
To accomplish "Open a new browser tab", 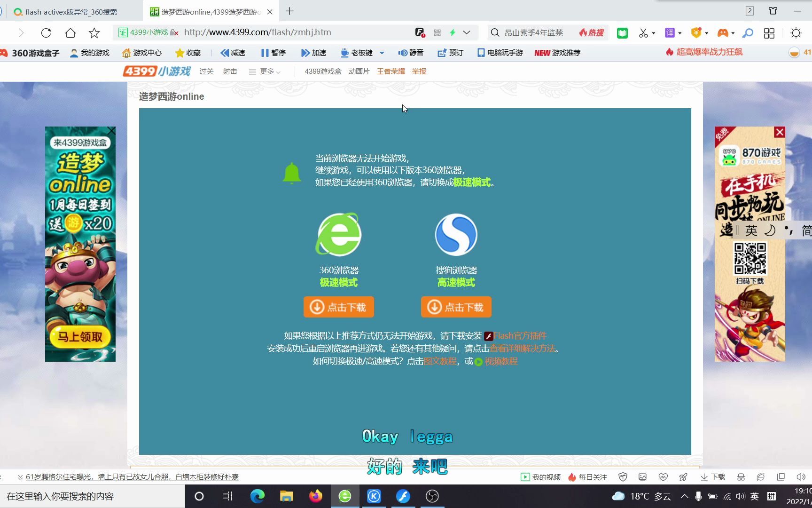I will (x=289, y=11).
